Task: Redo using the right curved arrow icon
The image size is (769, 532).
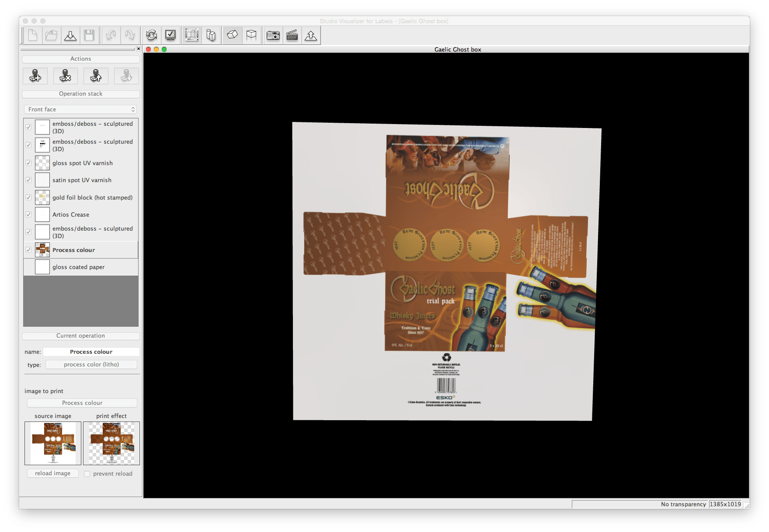Action: (x=130, y=35)
